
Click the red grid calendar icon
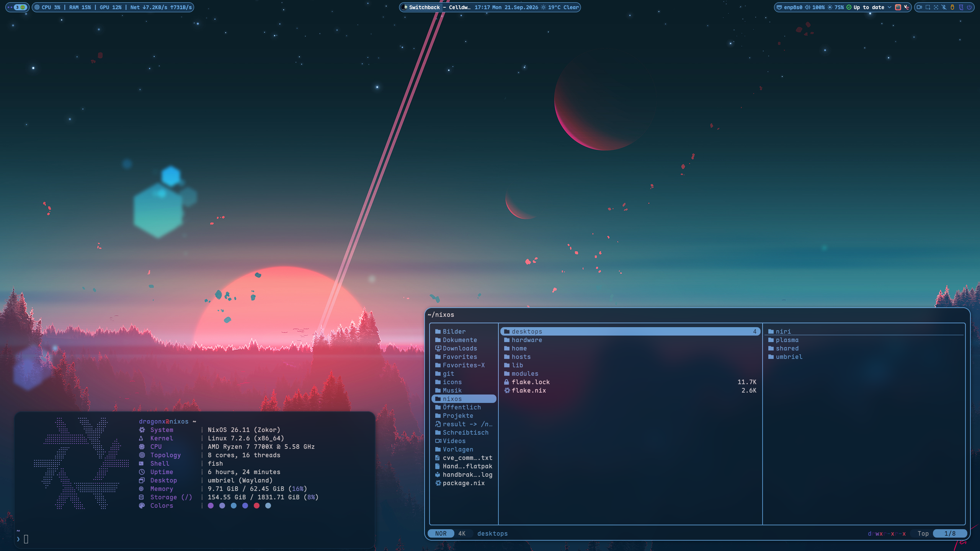coord(898,7)
